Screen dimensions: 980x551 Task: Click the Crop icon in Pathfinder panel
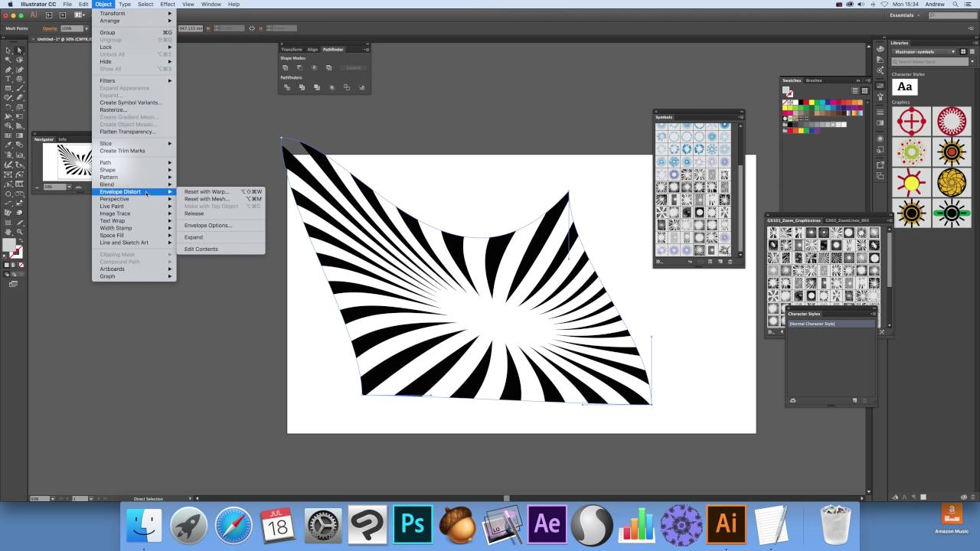coord(332,87)
